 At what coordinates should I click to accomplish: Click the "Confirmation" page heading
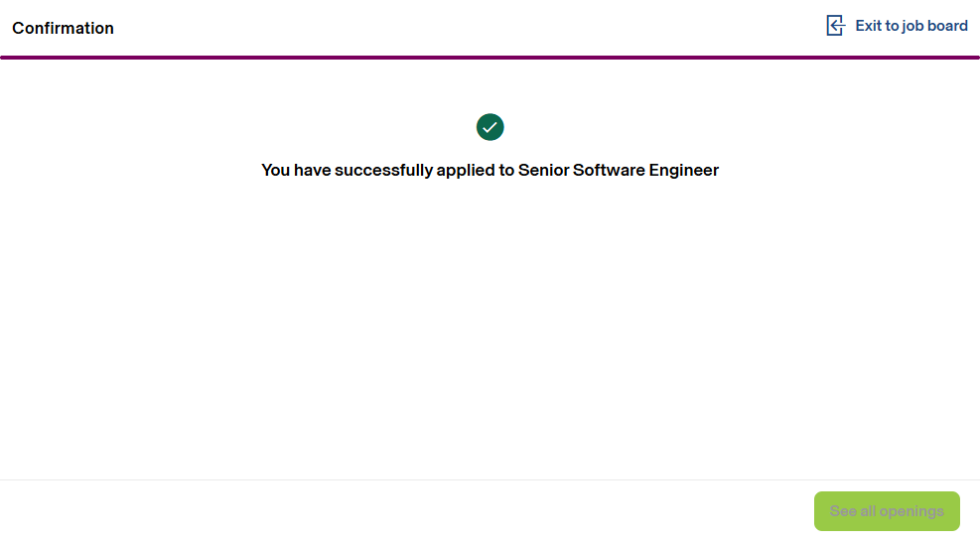pyautogui.click(x=63, y=28)
